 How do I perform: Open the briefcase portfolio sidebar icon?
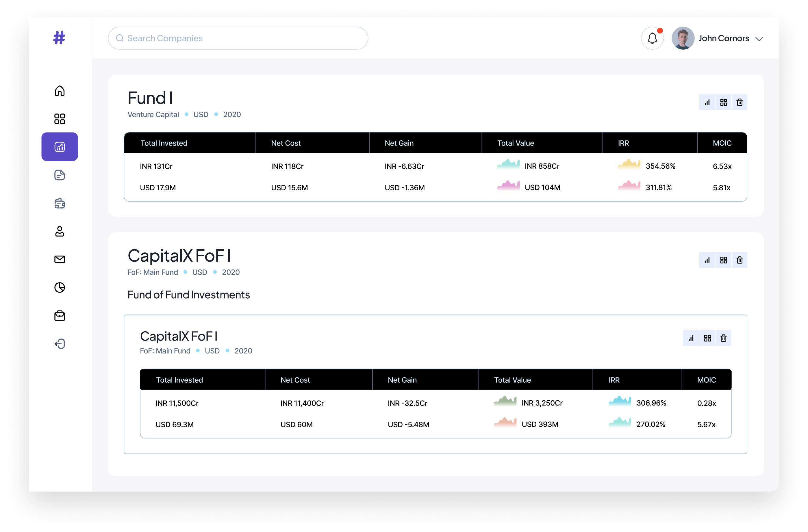pyautogui.click(x=60, y=316)
